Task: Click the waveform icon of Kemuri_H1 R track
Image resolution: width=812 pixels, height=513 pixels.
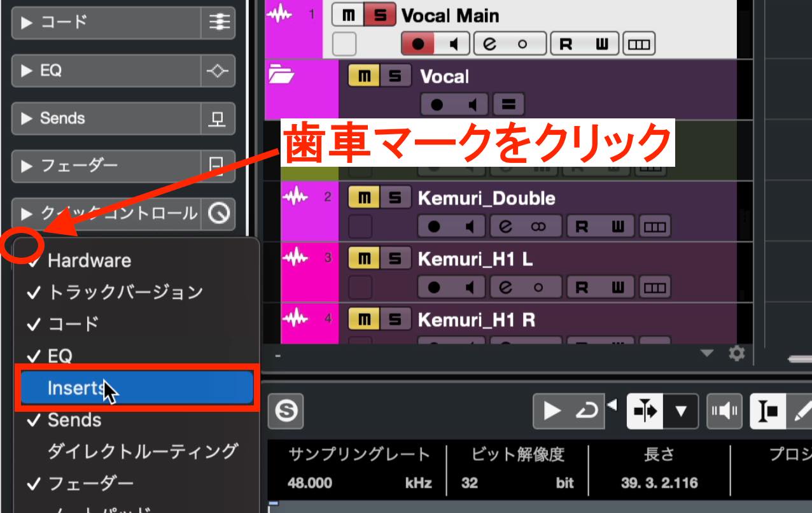Action: pyautogui.click(x=295, y=317)
